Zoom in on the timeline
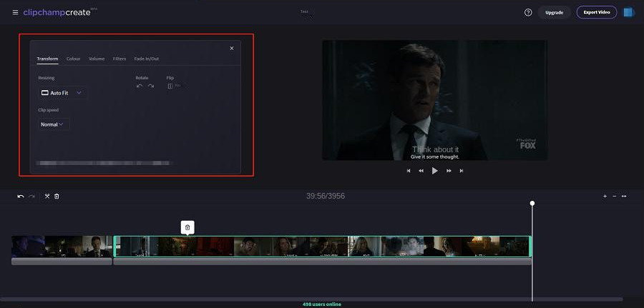The image size is (644, 308). (x=605, y=196)
